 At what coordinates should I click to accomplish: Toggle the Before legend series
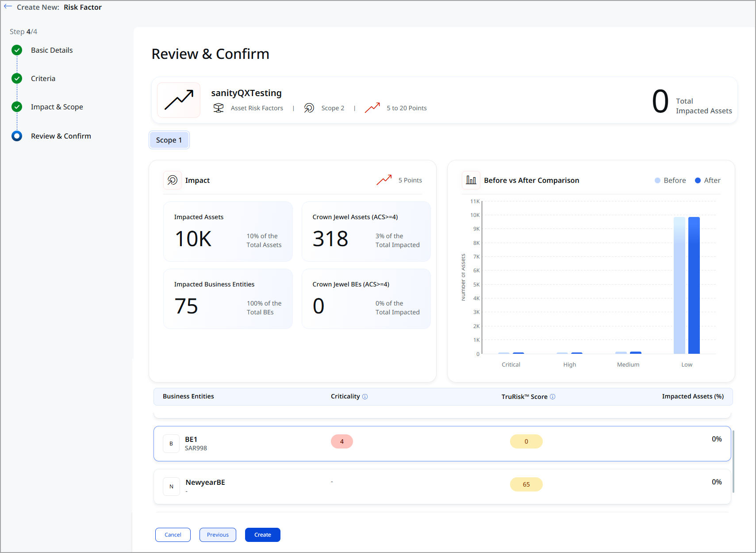pyautogui.click(x=670, y=180)
